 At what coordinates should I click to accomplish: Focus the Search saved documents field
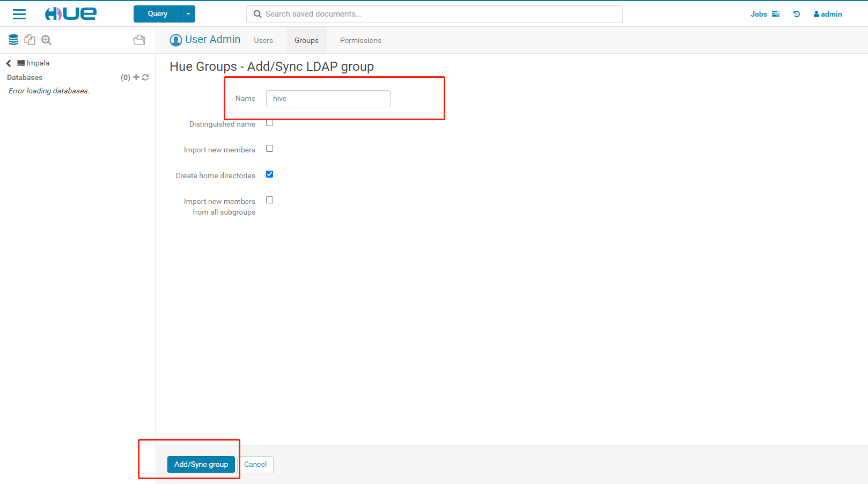tap(435, 14)
